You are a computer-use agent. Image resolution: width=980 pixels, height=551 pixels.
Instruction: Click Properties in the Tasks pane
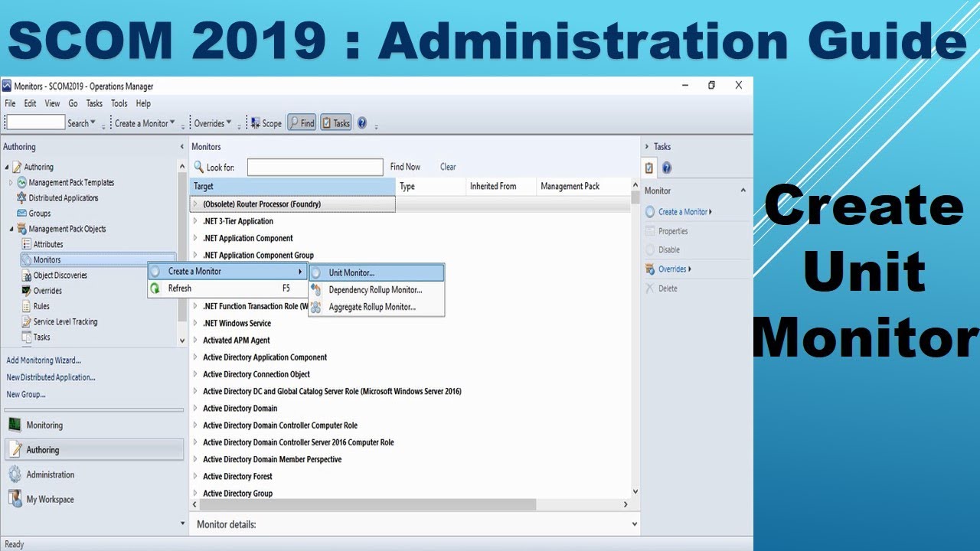pos(673,231)
